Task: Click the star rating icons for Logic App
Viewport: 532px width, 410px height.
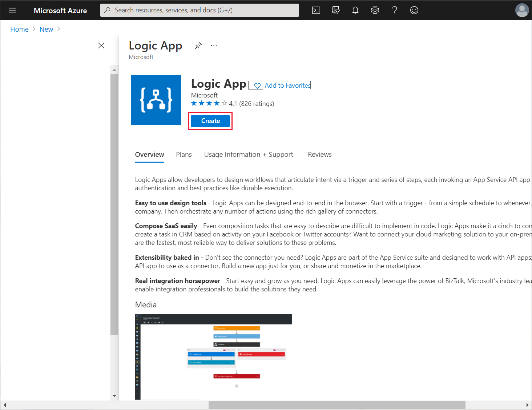Action: (209, 103)
